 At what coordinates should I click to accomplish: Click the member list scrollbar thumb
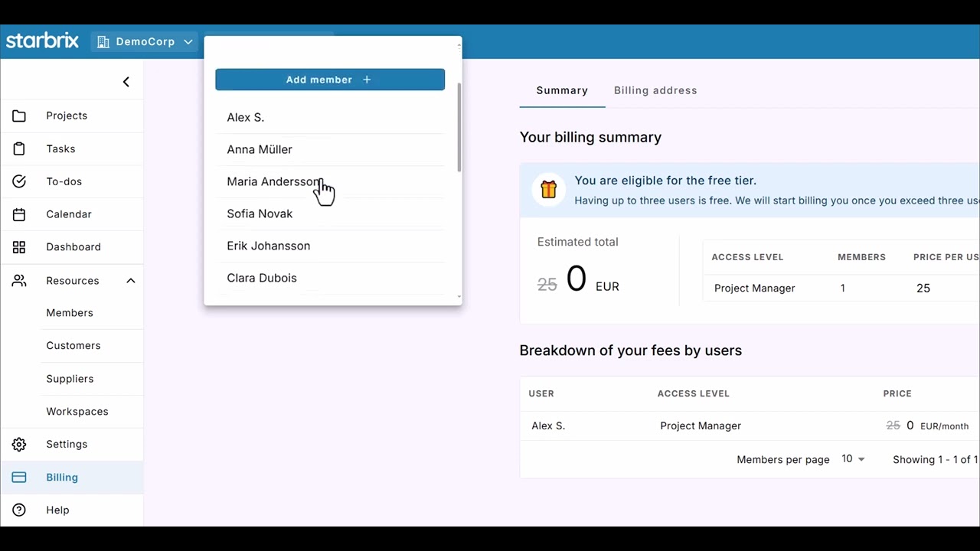(x=459, y=127)
